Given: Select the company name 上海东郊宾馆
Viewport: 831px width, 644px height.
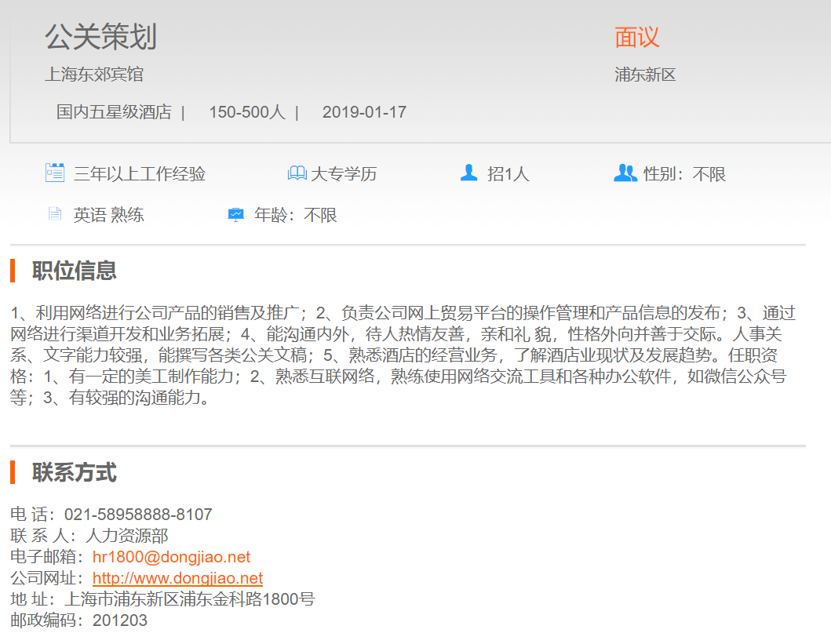Looking at the screenshot, I should [x=93, y=75].
